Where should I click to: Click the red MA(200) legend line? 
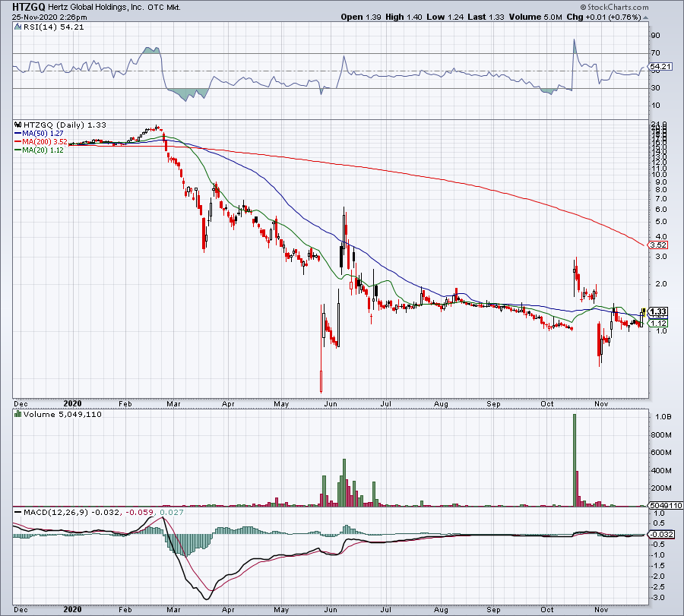tap(17, 142)
